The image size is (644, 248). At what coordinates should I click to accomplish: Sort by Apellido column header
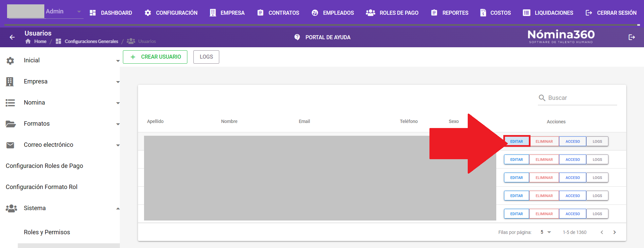pos(155,121)
